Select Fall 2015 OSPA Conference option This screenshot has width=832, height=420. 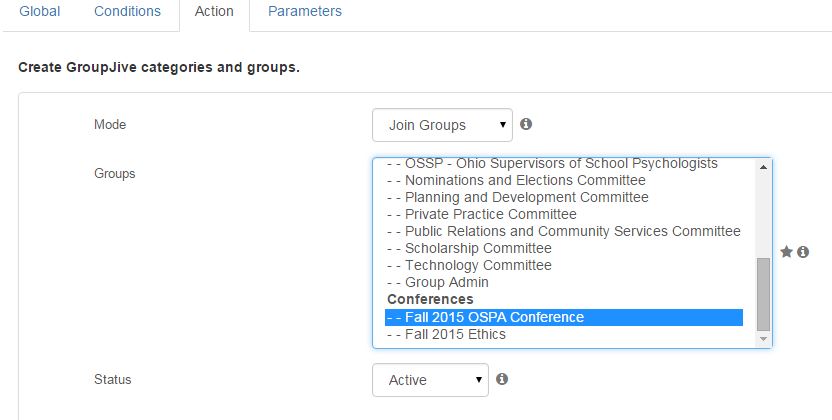564,317
